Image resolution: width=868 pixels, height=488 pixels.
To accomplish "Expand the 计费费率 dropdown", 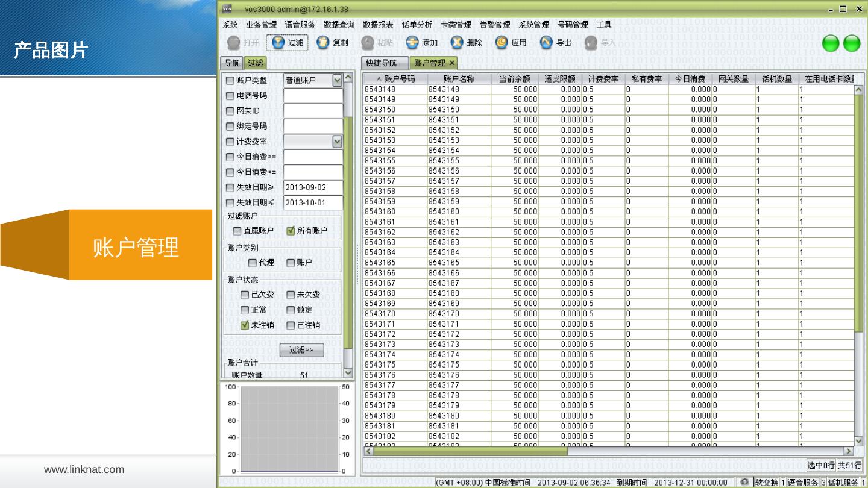I will tap(337, 142).
